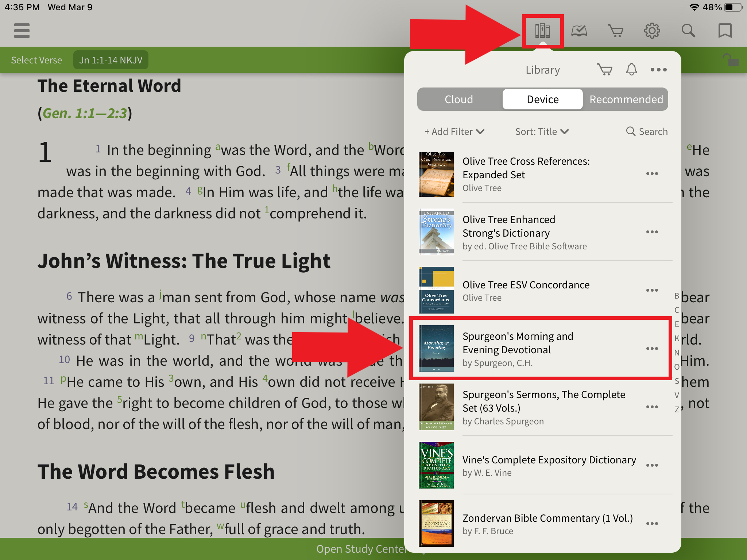Screen dimensions: 747x560
Task: Expand Add Filter dropdown
Action: tap(453, 131)
